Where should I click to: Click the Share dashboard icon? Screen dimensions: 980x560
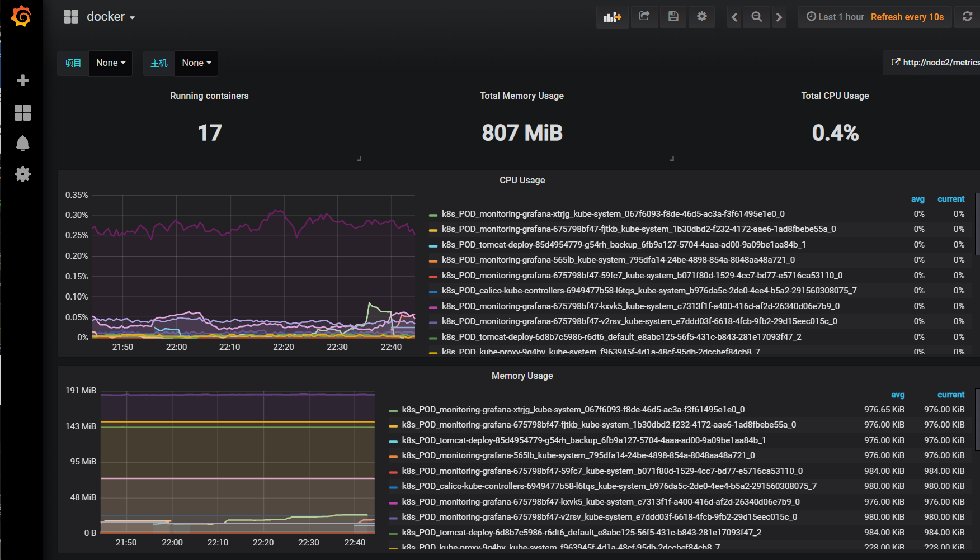[644, 17]
